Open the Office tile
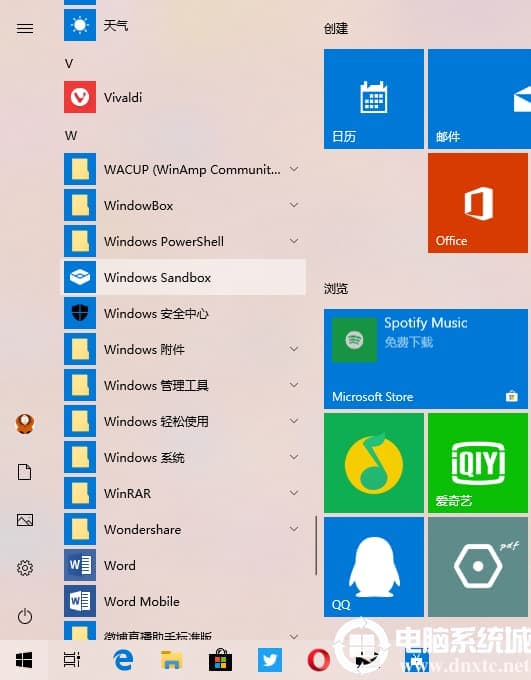 (478, 203)
